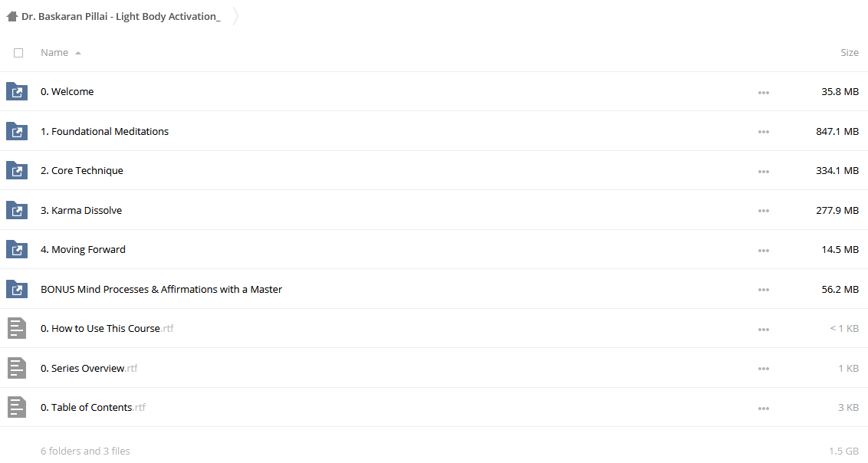The width and height of the screenshot is (868, 463).
Task: Expand options menu for BONUS Mind Processes folder
Action: [764, 290]
